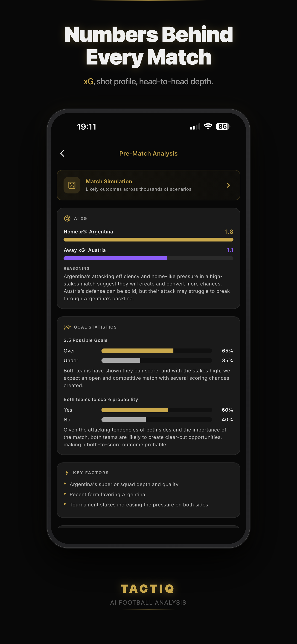Tap the AI XG football icon
Image resolution: width=297 pixels, height=644 pixels.
click(x=67, y=219)
